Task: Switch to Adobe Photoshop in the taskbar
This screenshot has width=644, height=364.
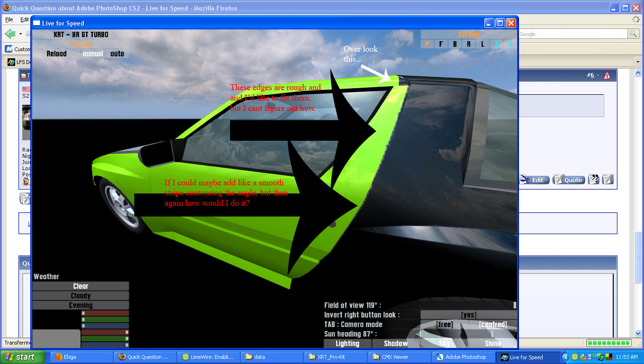Action: (x=462, y=357)
